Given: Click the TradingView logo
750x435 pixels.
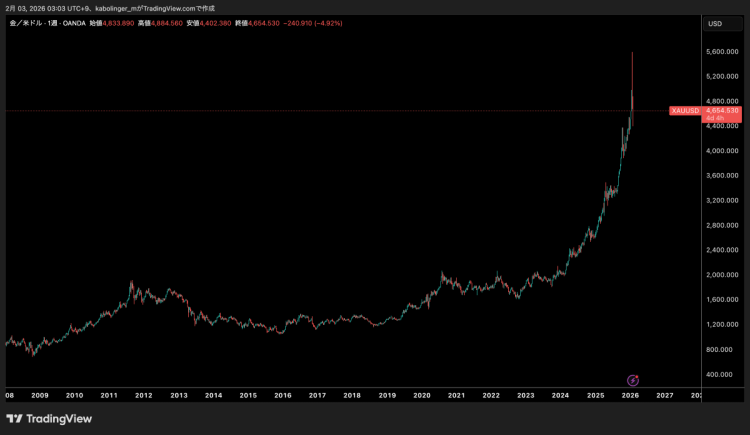Looking at the screenshot, I should click(x=49, y=418).
